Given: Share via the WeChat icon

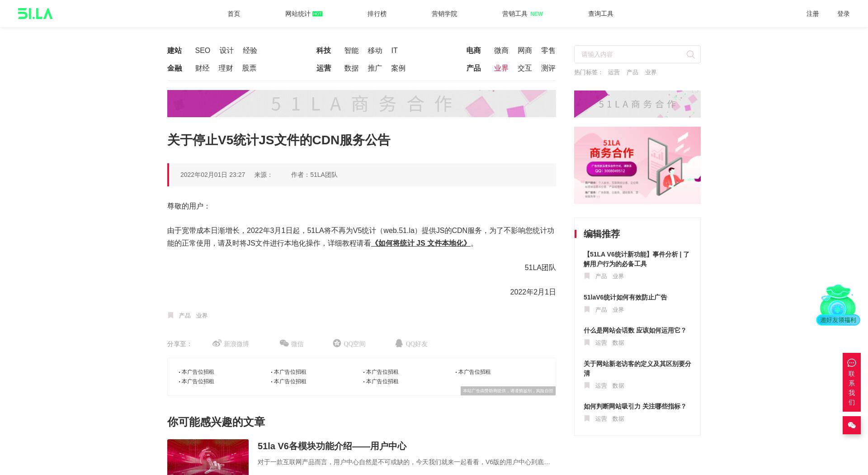Looking at the screenshot, I should (284, 343).
